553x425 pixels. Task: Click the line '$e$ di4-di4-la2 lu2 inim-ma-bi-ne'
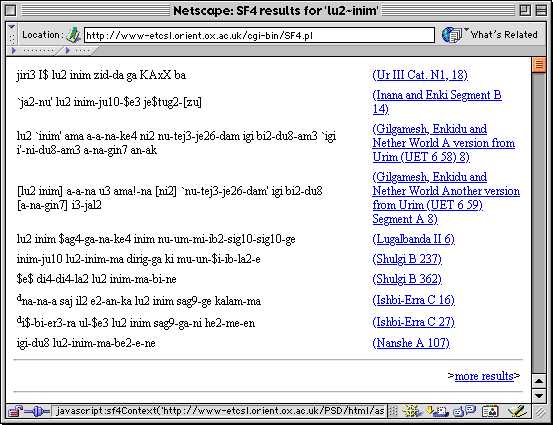click(x=96, y=279)
